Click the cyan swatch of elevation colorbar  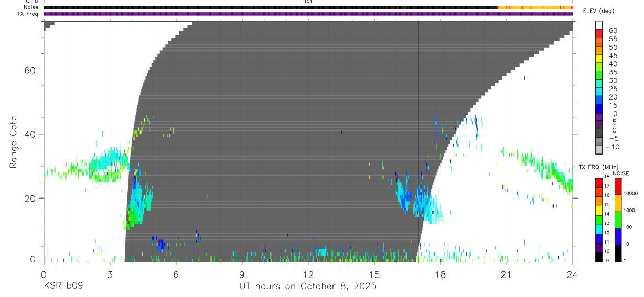tap(599, 92)
